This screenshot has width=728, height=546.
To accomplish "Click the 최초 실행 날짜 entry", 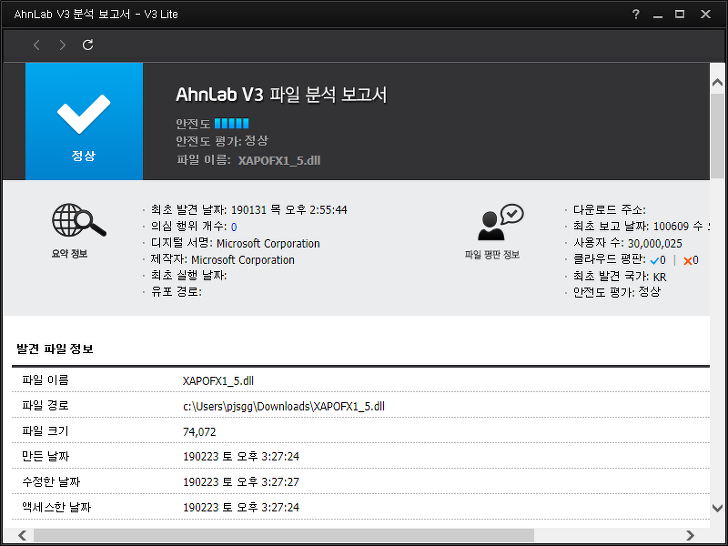I will (x=188, y=275).
